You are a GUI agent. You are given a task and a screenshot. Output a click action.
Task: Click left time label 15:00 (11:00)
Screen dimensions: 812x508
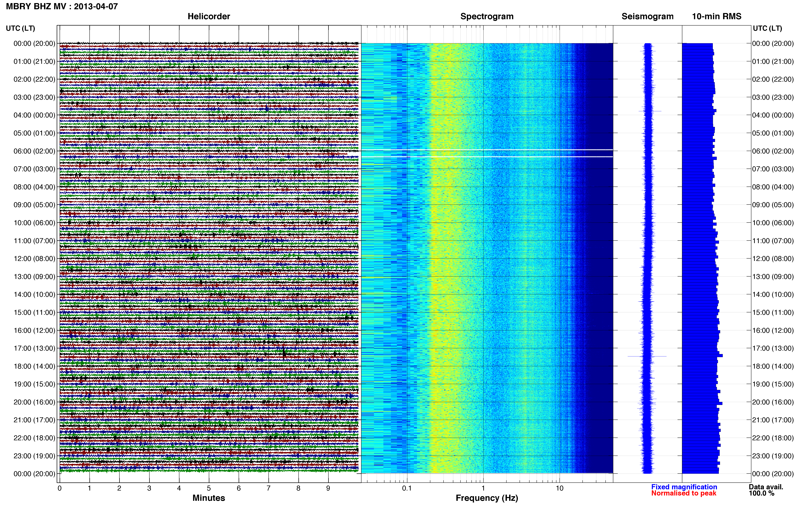[x=34, y=312]
